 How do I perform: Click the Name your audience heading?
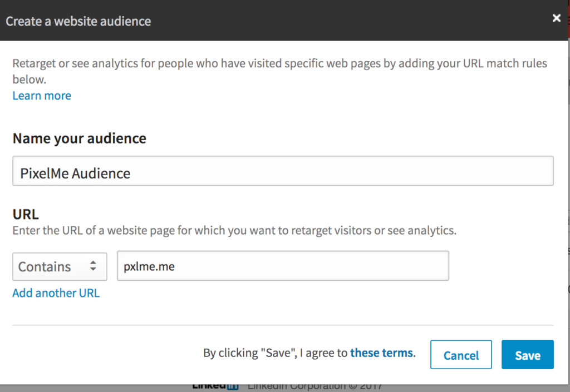(x=79, y=138)
